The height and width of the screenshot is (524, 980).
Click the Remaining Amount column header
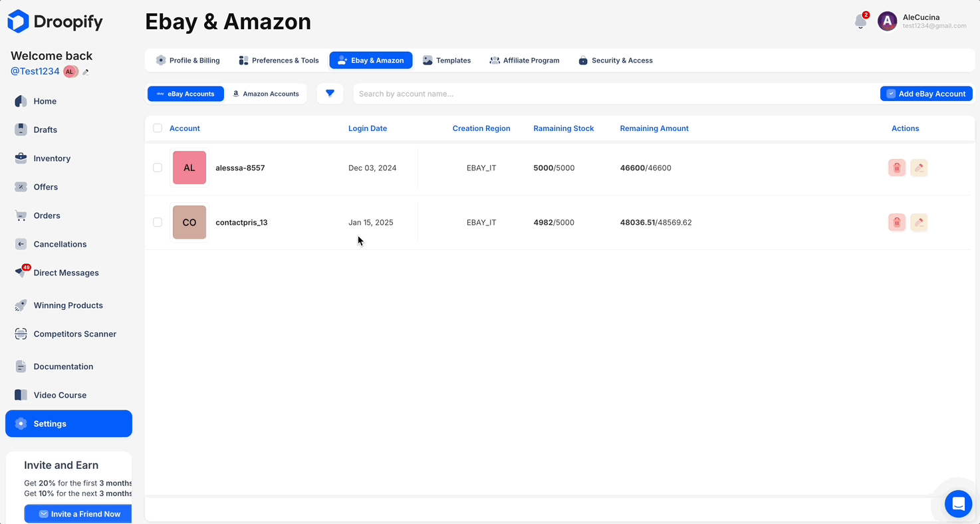tap(654, 128)
